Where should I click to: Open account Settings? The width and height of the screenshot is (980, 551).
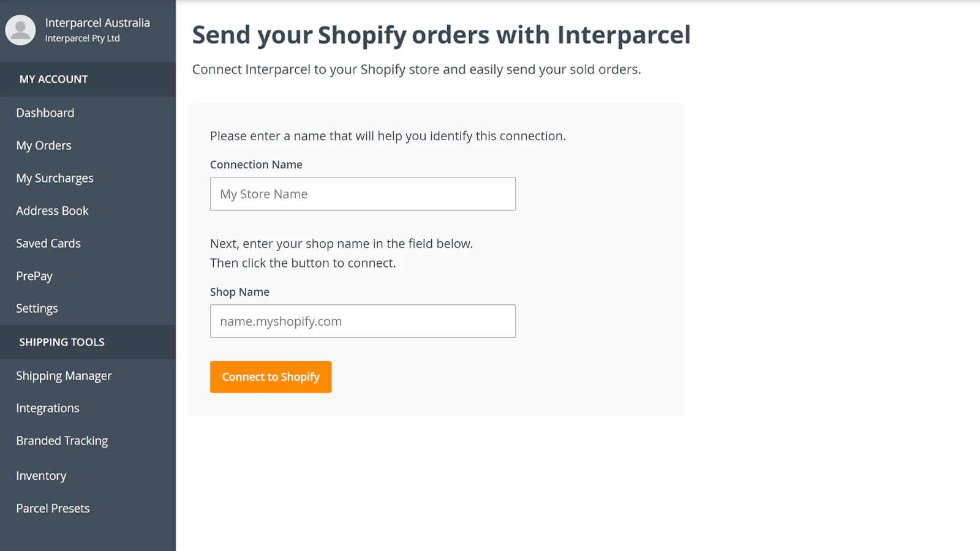pos(37,309)
